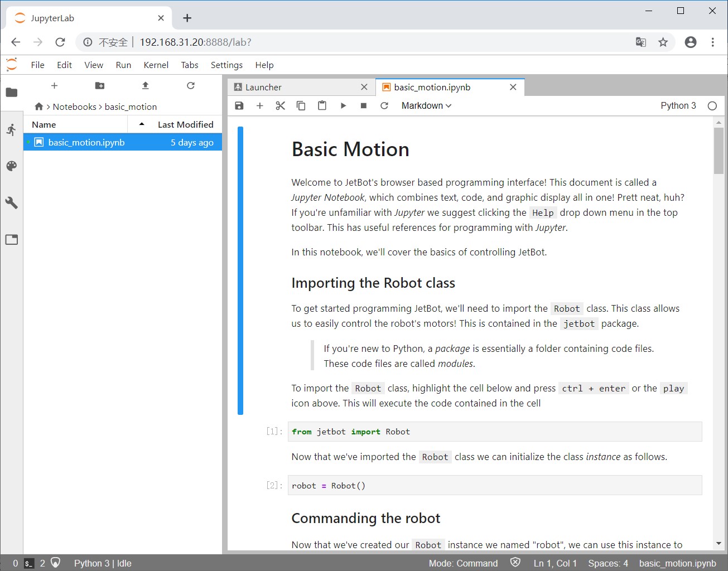728x571 pixels.
Task: Go back in browser history
Action: tap(16, 42)
